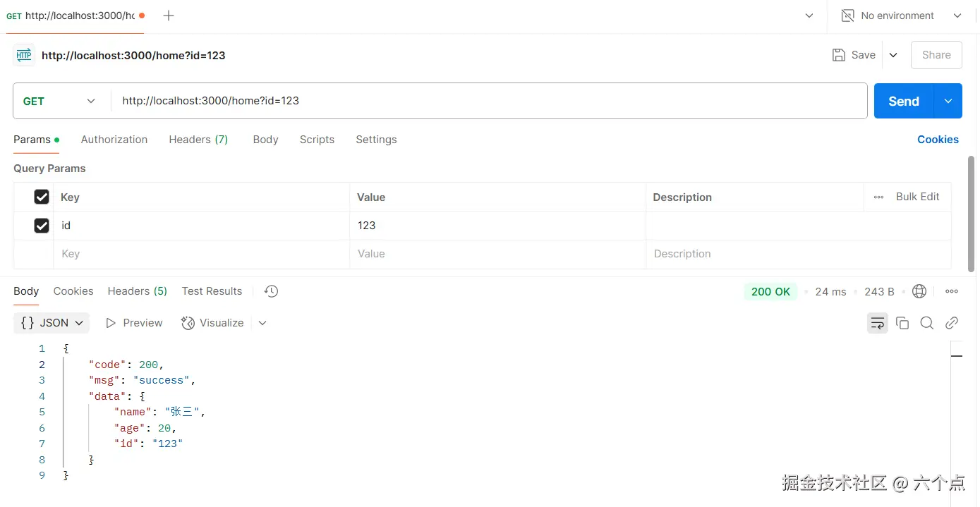Open the request Headers (7) tab
Viewport: 980px width, 507px height.
point(198,140)
